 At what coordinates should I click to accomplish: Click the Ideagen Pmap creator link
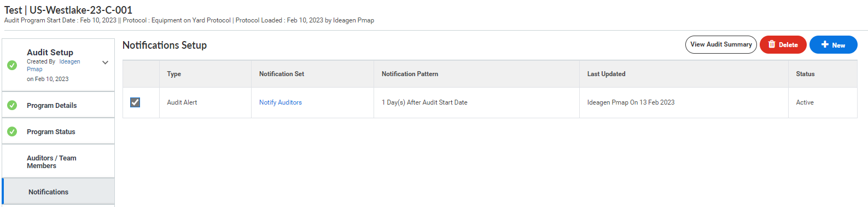(54, 65)
